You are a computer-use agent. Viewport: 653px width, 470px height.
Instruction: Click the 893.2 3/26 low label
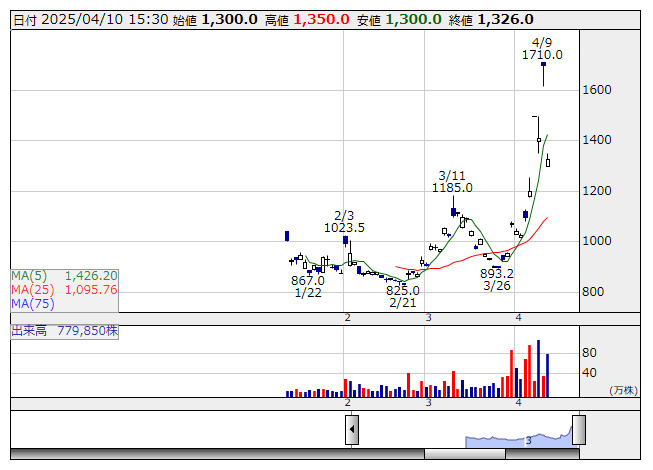pos(497,280)
